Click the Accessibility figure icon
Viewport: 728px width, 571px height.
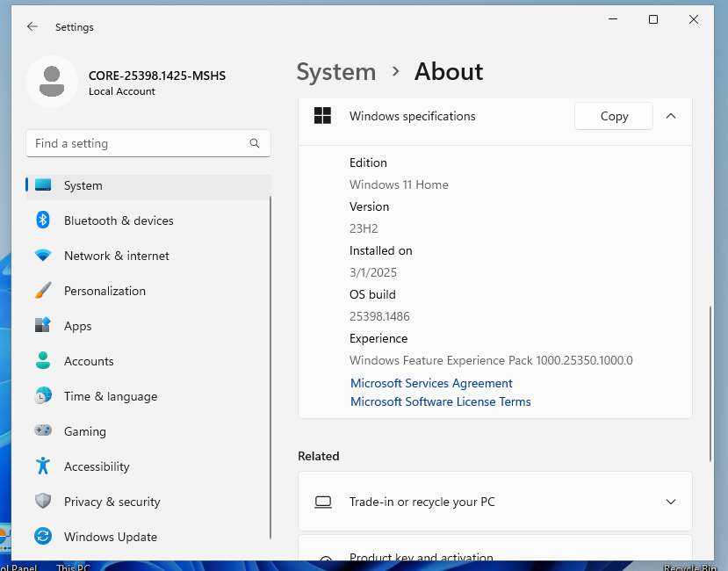[43, 466]
